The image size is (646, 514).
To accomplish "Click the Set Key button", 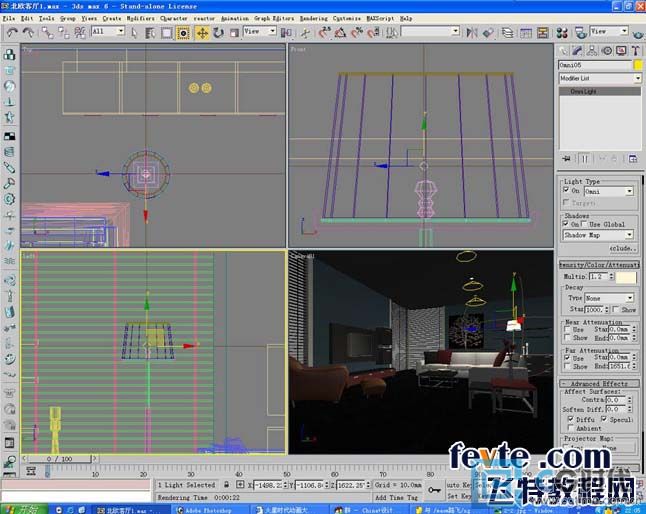I will (458, 496).
